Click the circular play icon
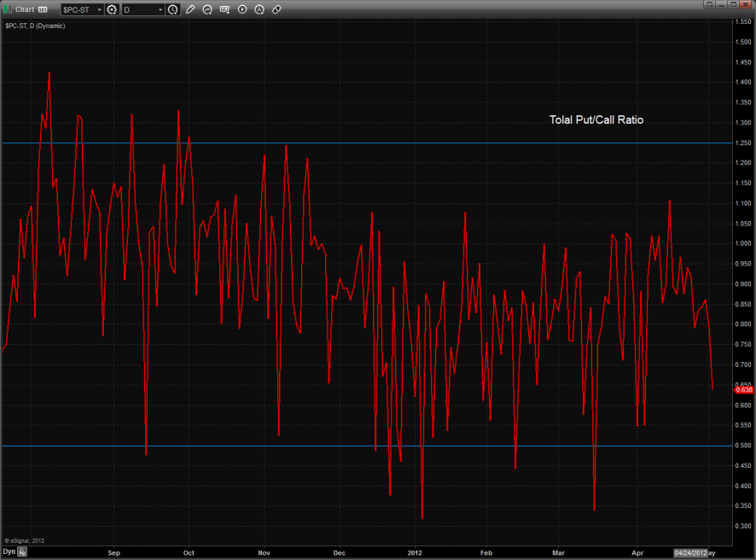 (242, 9)
